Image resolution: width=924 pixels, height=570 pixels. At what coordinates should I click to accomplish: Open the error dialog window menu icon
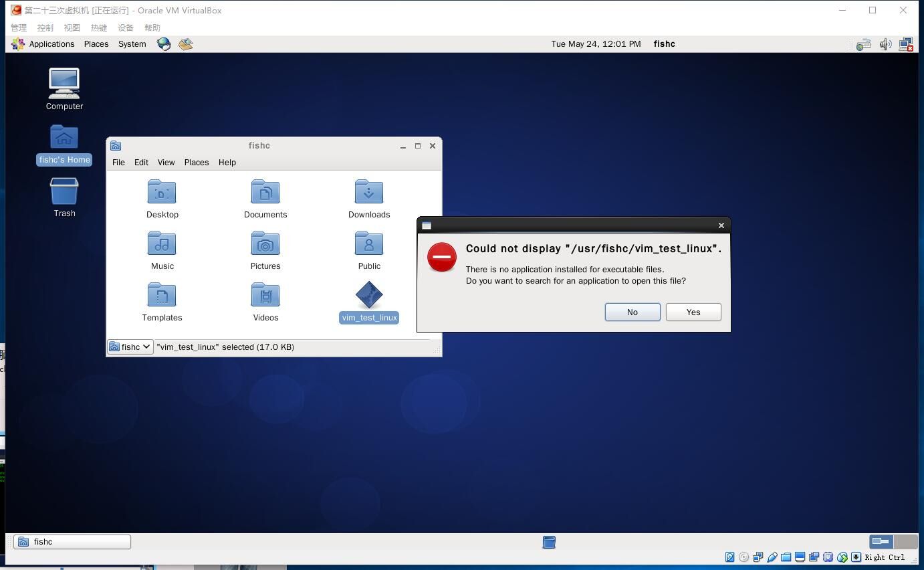[x=427, y=225]
